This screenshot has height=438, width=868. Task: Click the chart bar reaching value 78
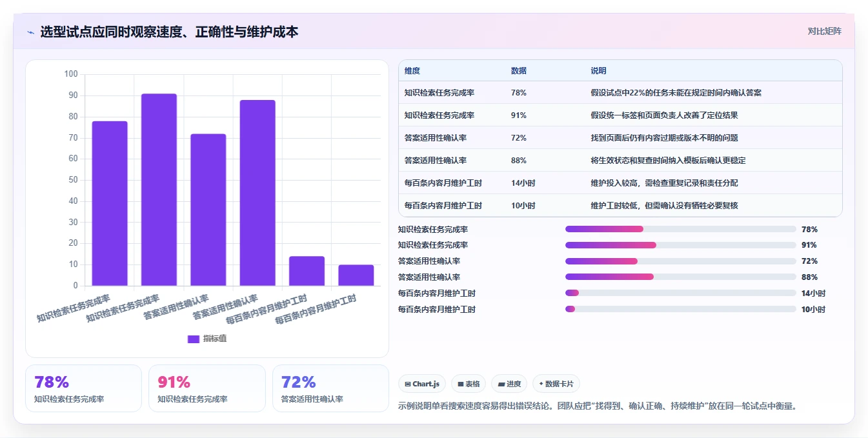110,203
